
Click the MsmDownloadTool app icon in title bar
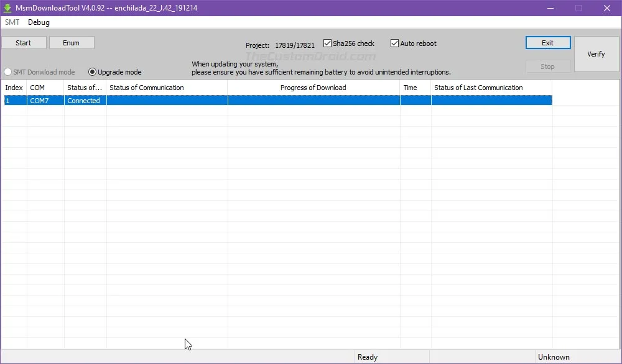(x=9, y=8)
